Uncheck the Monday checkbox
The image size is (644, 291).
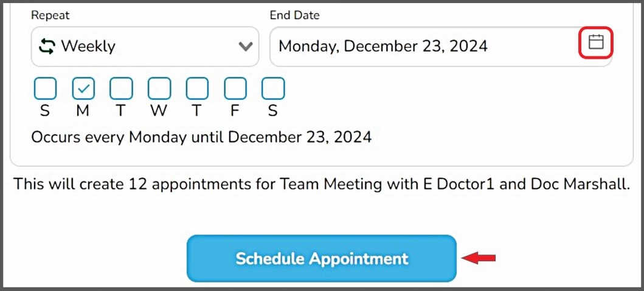(x=83, y=89)
